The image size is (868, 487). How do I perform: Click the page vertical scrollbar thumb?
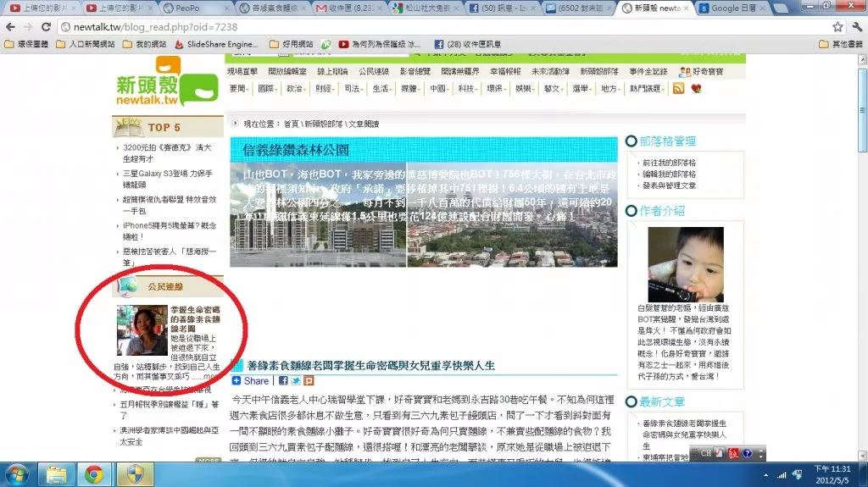[862, 109]
